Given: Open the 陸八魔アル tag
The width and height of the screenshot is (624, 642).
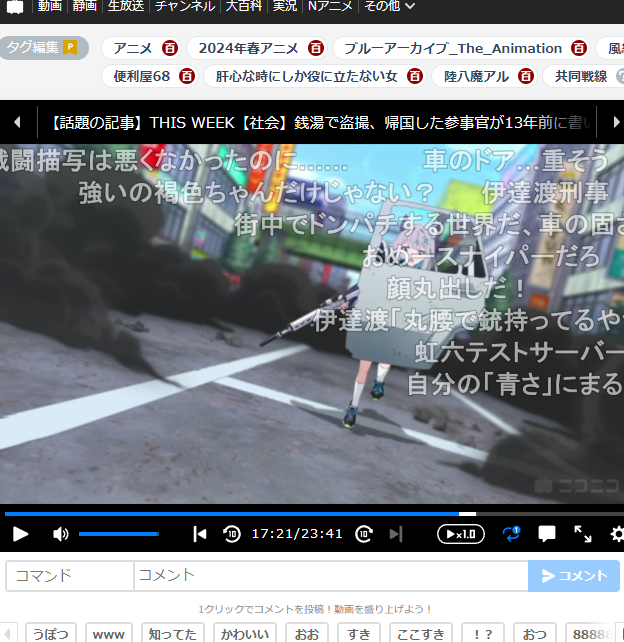Looking at the screenshot, I should [476, 76].
